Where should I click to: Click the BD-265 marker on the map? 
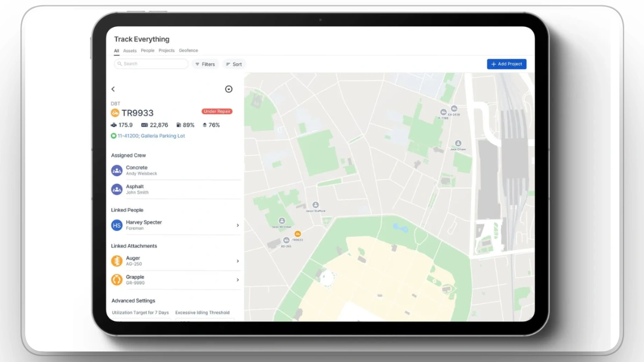tap(286, 240)
